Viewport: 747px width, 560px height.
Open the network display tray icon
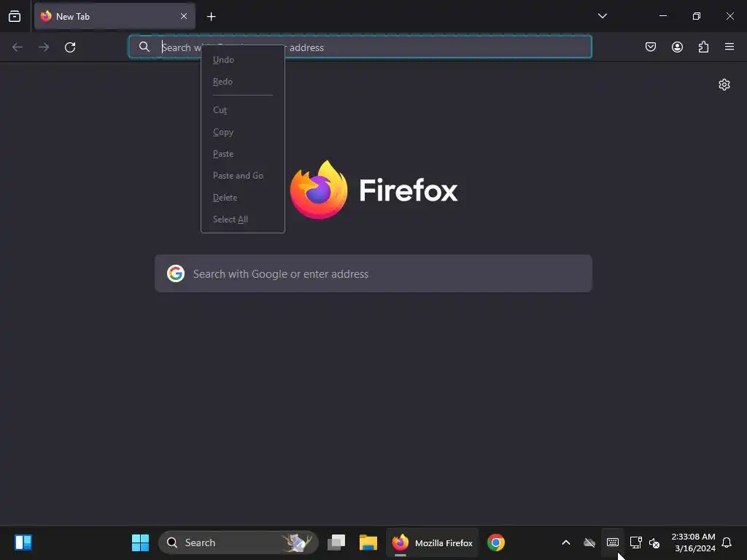click(635, 542)
